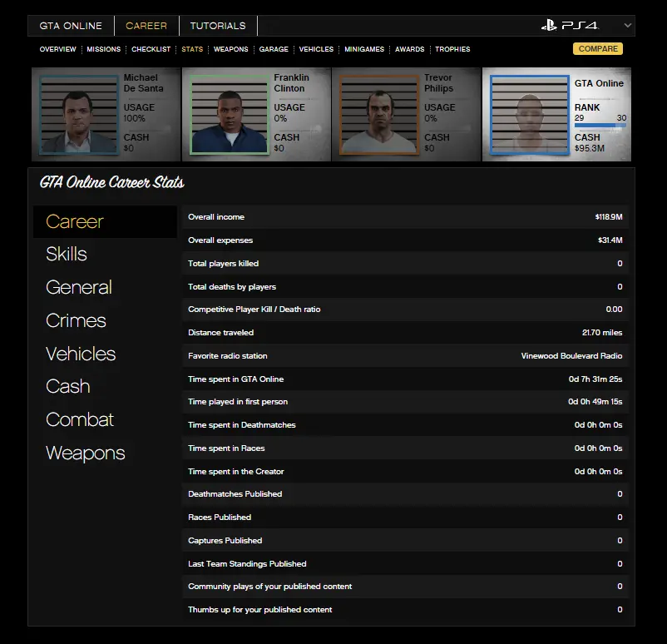Select Skills in the stats sidebar
The image size is (667, 644).
pyautogui.click(x=67, y=255)
